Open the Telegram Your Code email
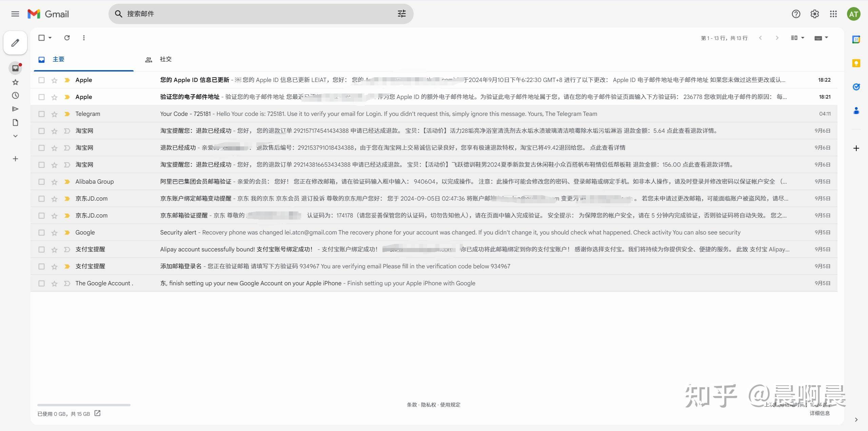 click(434, 114)
